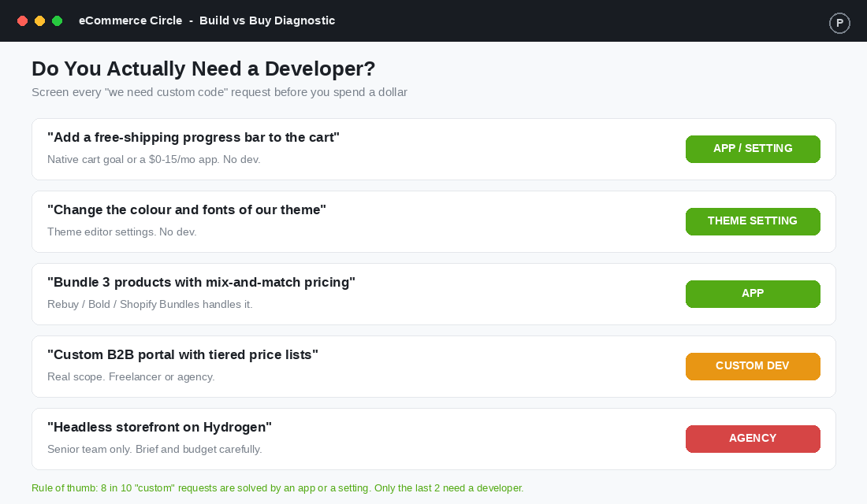Viewport: 867px width, 504px height.
Task: Click the red close window dot
Action: (23, 21)
